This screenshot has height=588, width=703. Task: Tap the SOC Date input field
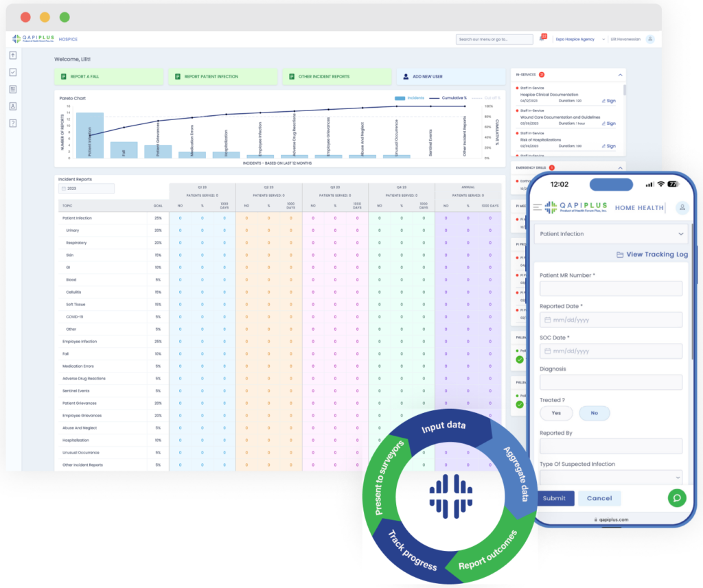tap(610, 351)
